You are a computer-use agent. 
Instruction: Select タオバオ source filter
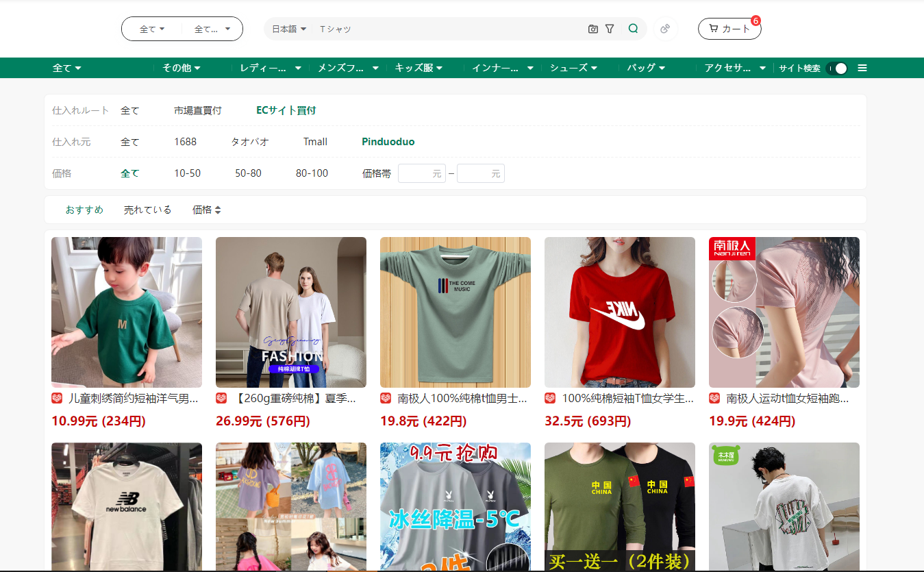pos(250,142)
